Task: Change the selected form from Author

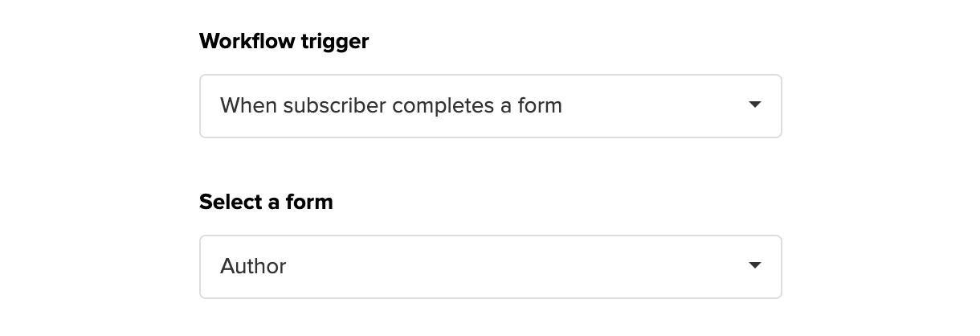Action: click(x=490, y=267)
